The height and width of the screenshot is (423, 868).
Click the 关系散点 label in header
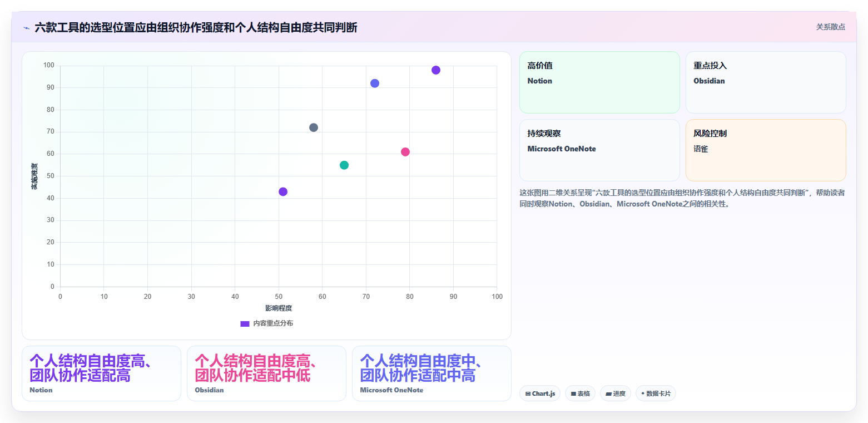830,27
